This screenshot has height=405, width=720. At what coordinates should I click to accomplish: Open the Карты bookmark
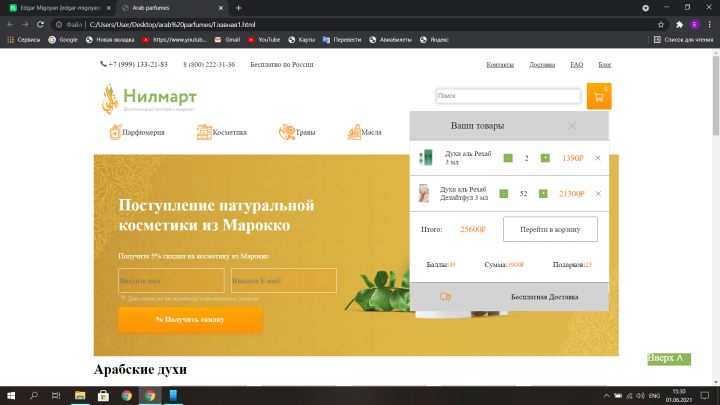click(302, 40)
